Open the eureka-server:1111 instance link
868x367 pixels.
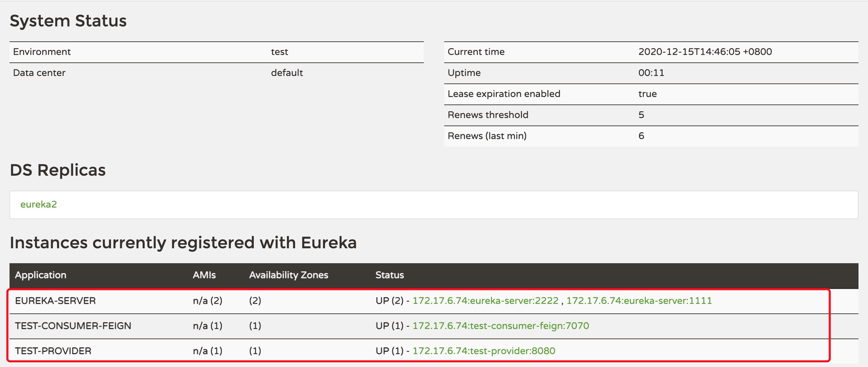coord(639,301)
